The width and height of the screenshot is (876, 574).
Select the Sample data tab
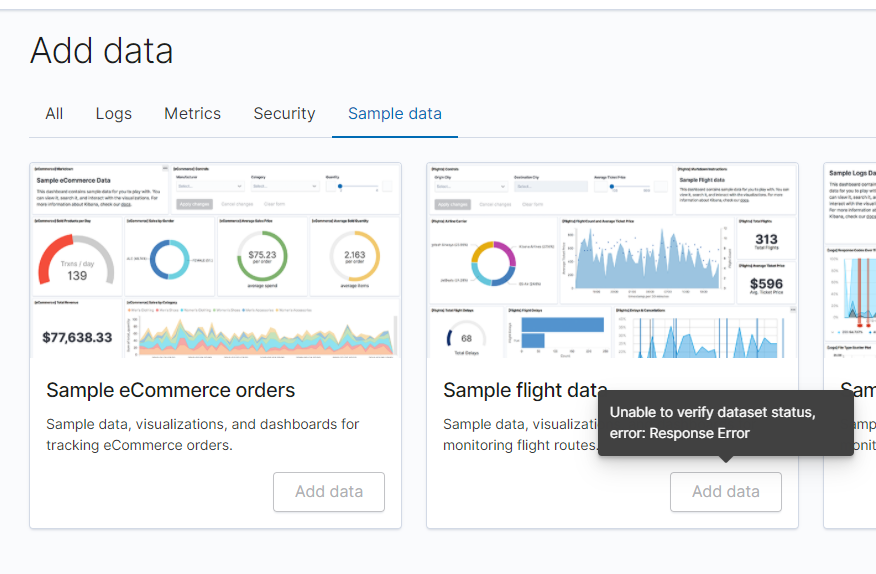pyautogui.click(x=394, y=114)
